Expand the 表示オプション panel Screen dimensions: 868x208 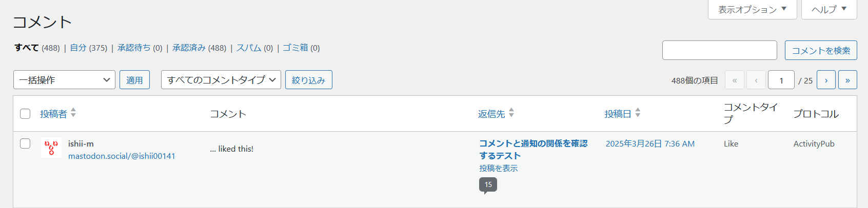coord(752,9)
